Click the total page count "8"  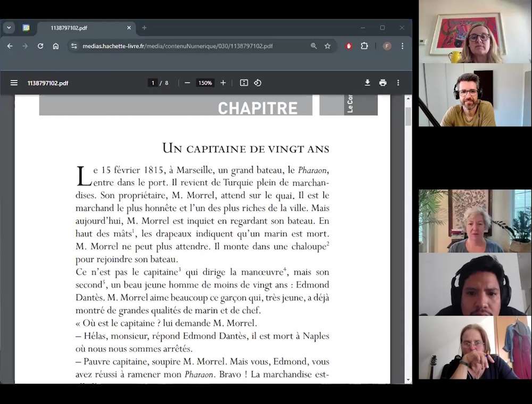[x=167, y=83]
